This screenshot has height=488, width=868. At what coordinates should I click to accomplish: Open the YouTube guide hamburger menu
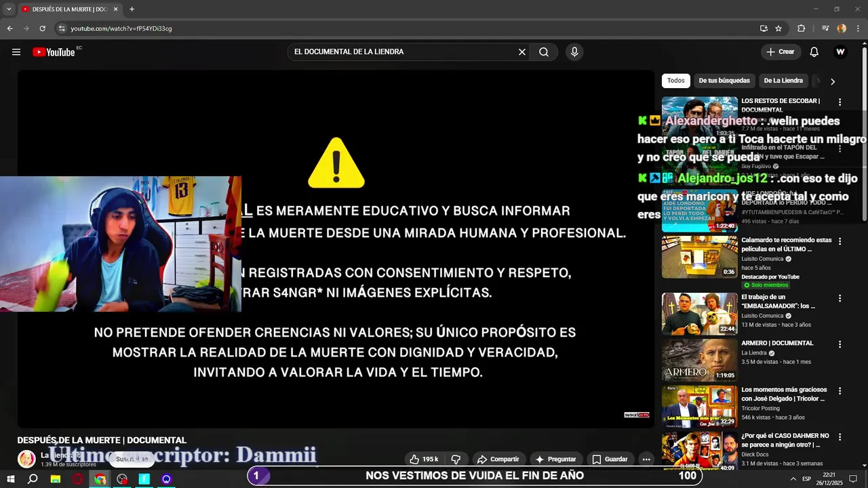[x=16, y=52]
